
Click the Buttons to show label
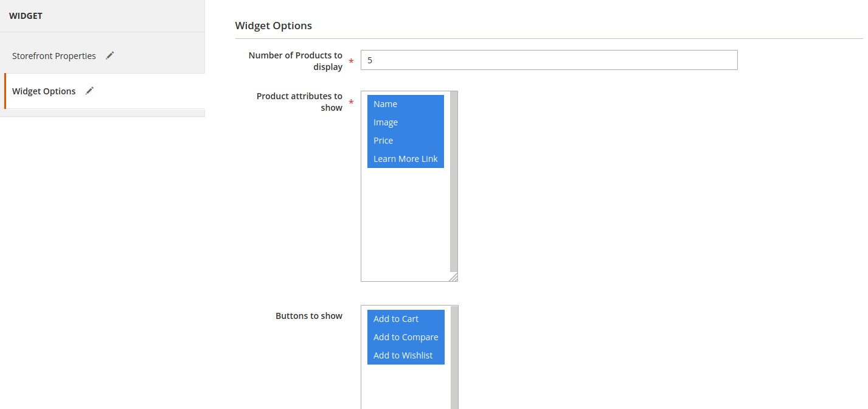pos(309,316)
